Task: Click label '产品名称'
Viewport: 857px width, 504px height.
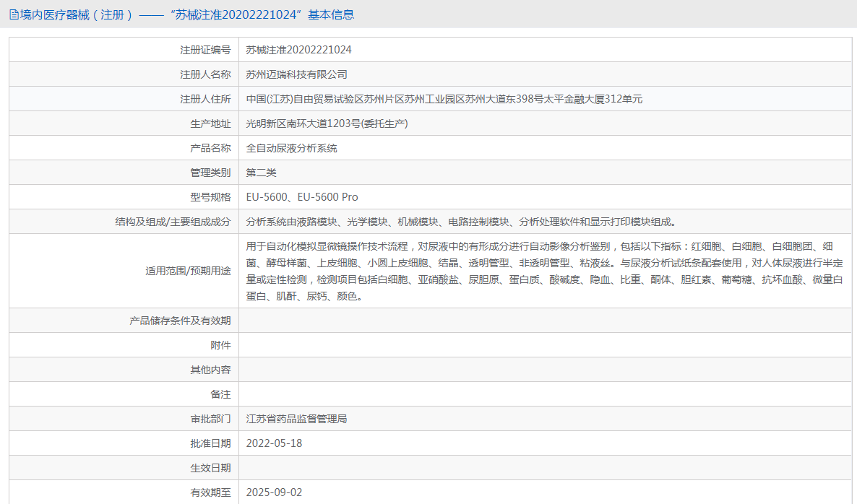Action: [x=210, y=148]
